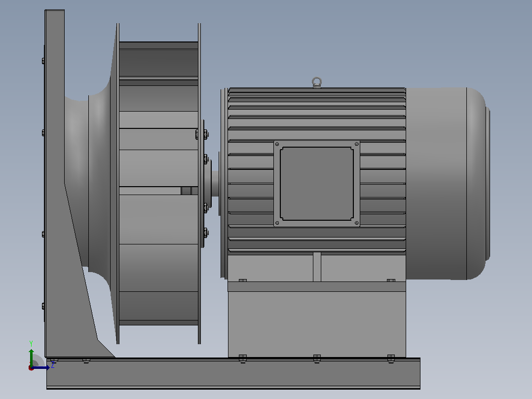Select the motor fan cowl end cover
This screenshot has width=532, height=399.
(448, 184)
